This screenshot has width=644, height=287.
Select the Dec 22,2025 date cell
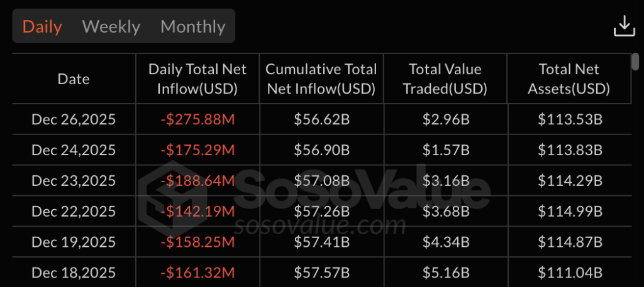[74, 212]
